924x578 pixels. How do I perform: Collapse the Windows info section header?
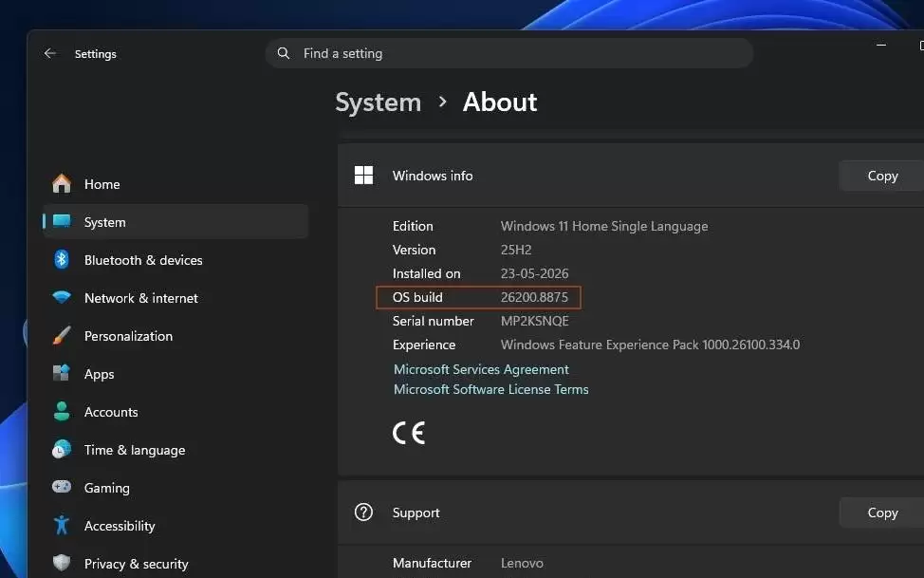pyautogui.click(x=631, y=176)
